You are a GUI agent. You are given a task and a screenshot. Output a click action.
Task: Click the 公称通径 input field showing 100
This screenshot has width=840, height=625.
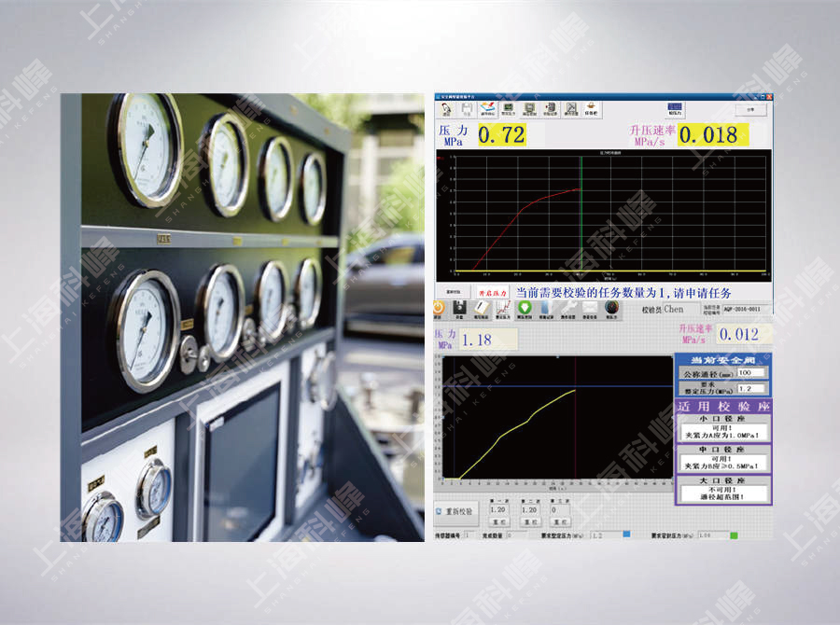pos(750,372)
